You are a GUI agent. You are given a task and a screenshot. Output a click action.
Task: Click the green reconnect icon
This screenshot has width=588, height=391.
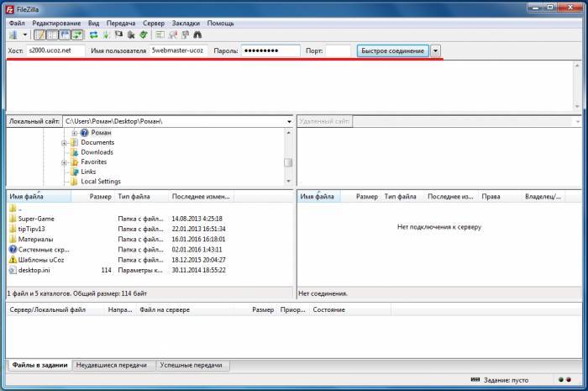pyautogui.click(x=144, y=35)
